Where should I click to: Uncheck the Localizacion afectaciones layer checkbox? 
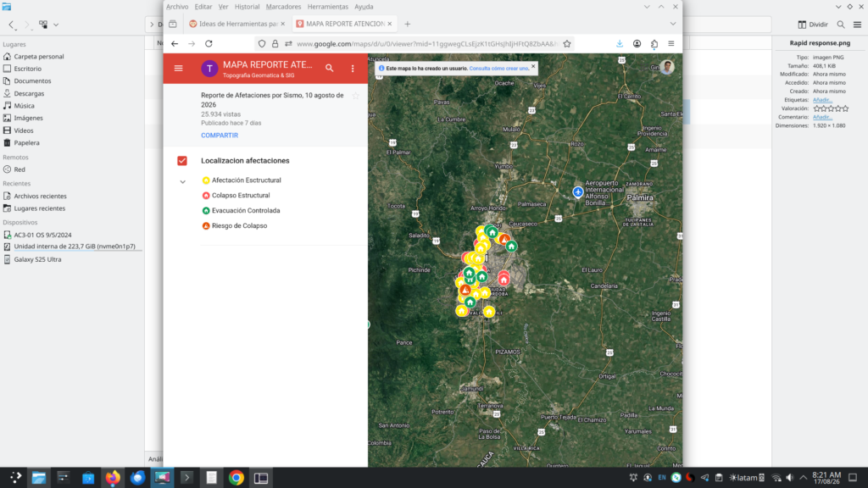[182, 160]
